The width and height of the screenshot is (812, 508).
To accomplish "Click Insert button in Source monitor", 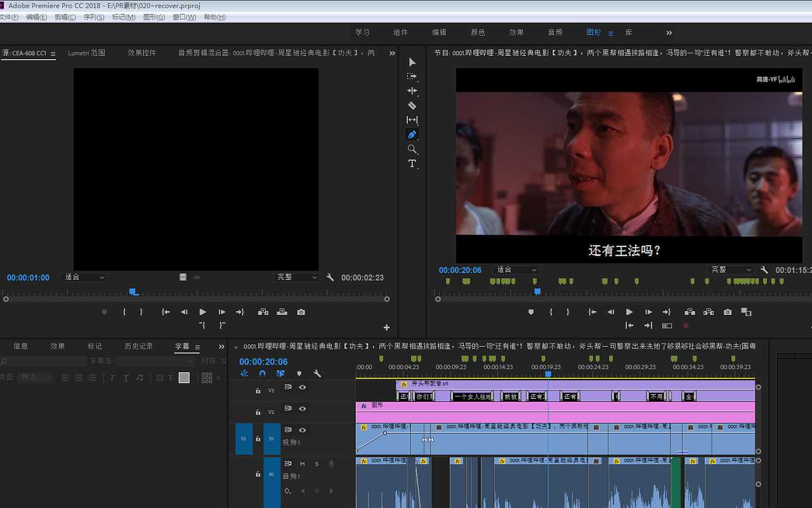I will (x=263, y=312).
